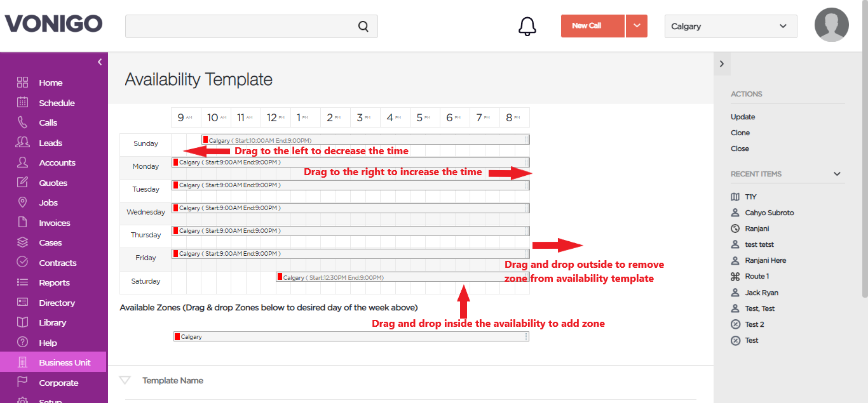Click the Contracts checkmark icon
This screenshot has height=403, width=868.
click(23, 262)
